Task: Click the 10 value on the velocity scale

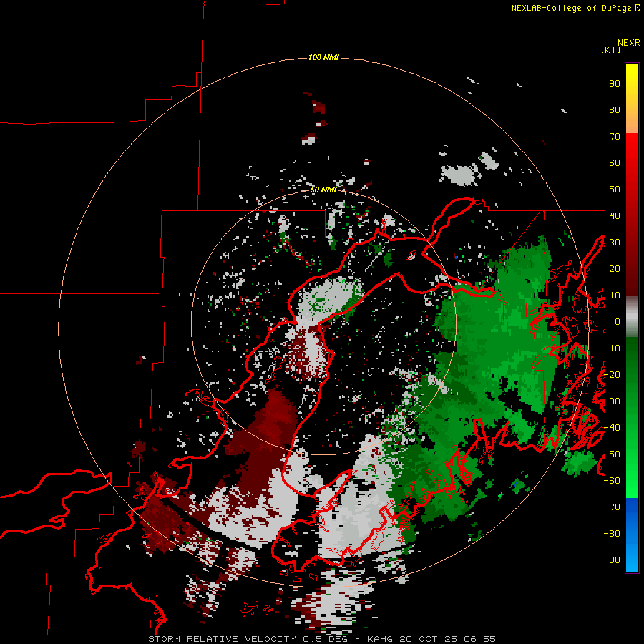Action: pos(615,296)
